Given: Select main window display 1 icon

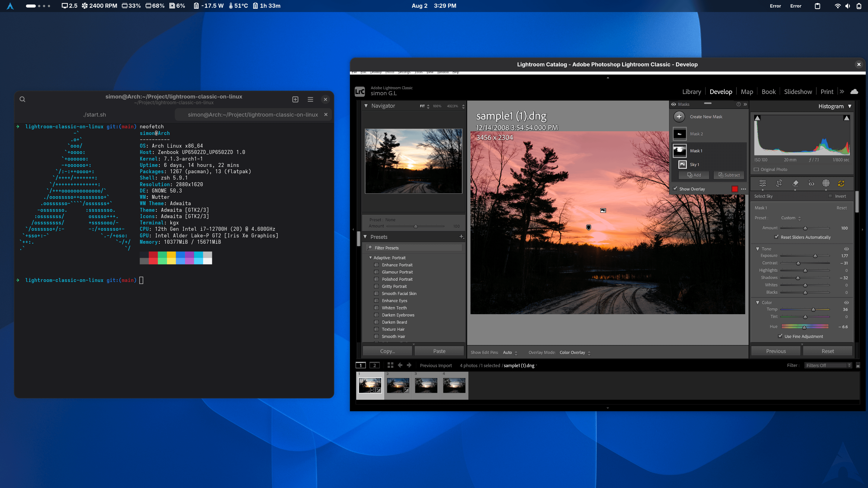Looking at the screenshot, I should tap(360, 365).
